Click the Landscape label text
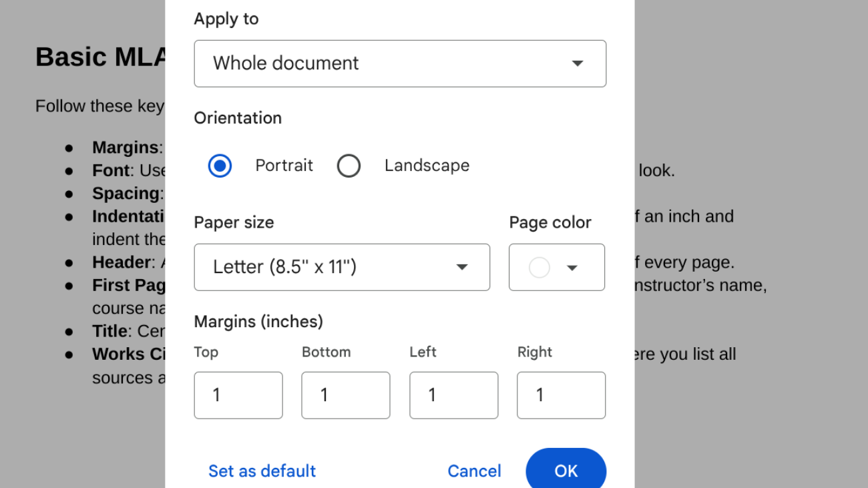 coord(427,166)
